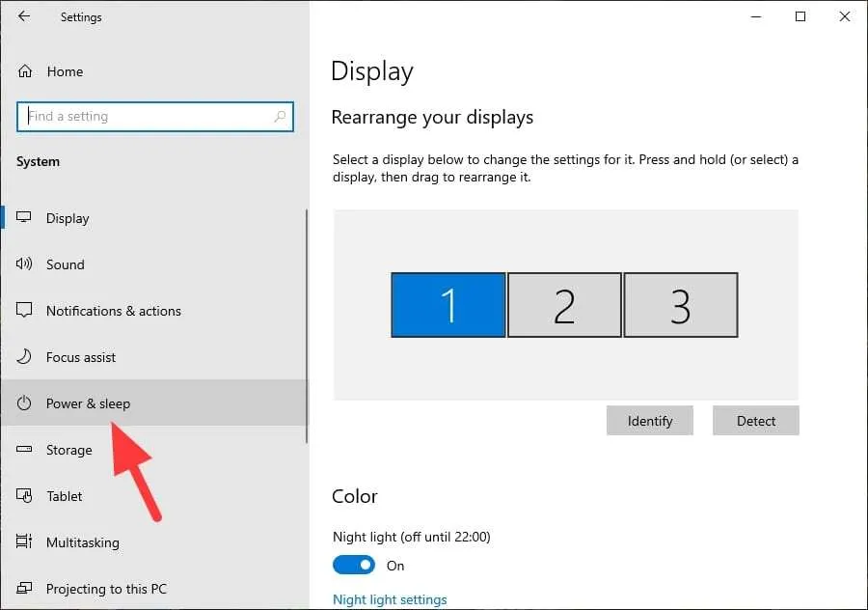Click the Identify button
Image resolution: width=868 pixels, height=610 pixels.
pos(650,421)
